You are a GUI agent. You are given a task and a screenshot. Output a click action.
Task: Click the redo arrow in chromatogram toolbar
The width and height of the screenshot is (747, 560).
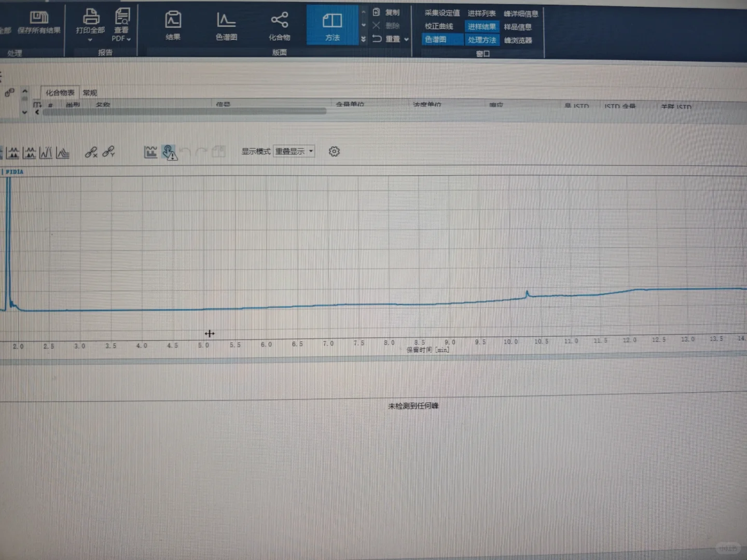(x=201, y=152)
